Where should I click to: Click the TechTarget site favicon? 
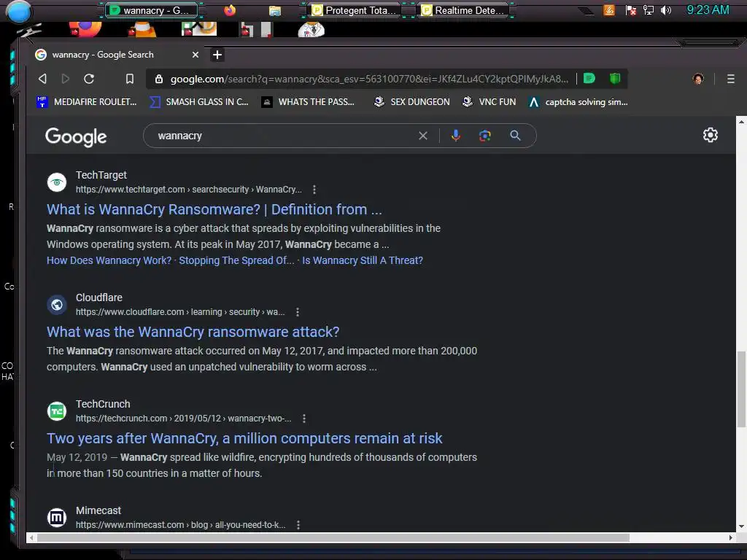(x=57, y=182)
